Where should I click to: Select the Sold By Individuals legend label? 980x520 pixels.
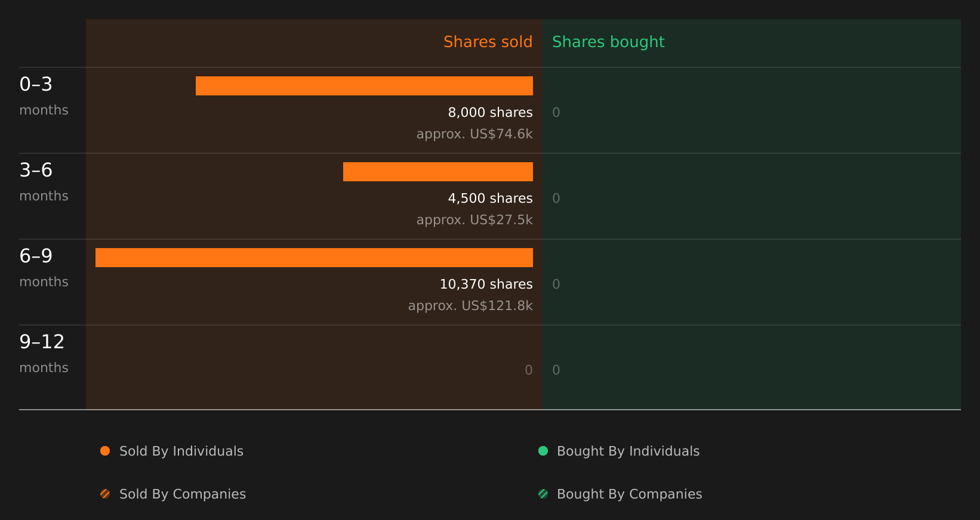tap(181, 451)
